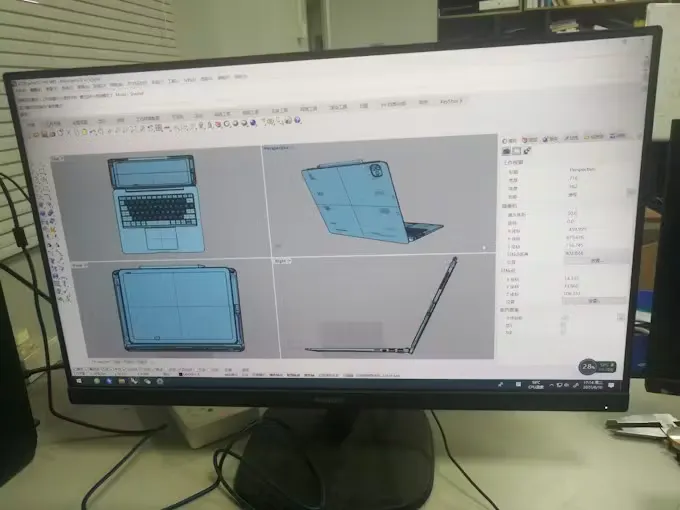Image resolution: width=680 pixels, height=510 pixels.
Task: Click the target Place button
Action: (x=592, y=300)
